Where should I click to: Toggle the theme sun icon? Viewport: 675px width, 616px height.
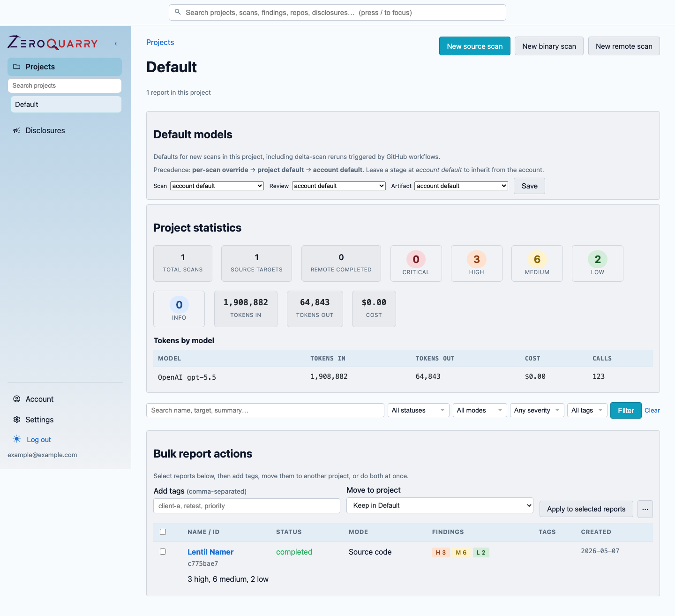point(17,439)
